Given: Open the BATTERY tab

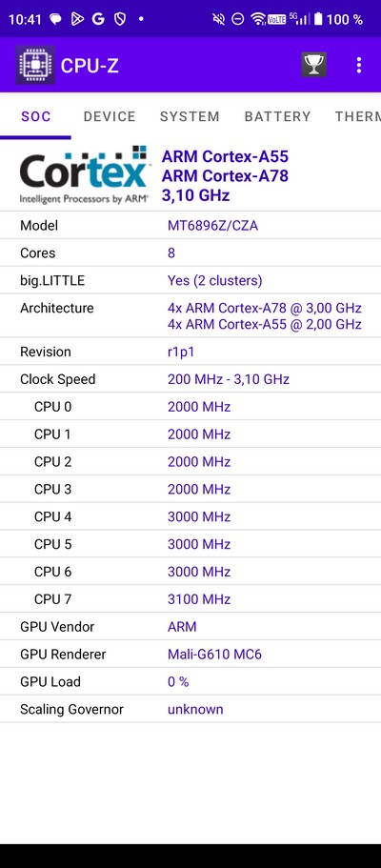Looking at the screenshot, I should pyautogui.click(x=277, y=116).
